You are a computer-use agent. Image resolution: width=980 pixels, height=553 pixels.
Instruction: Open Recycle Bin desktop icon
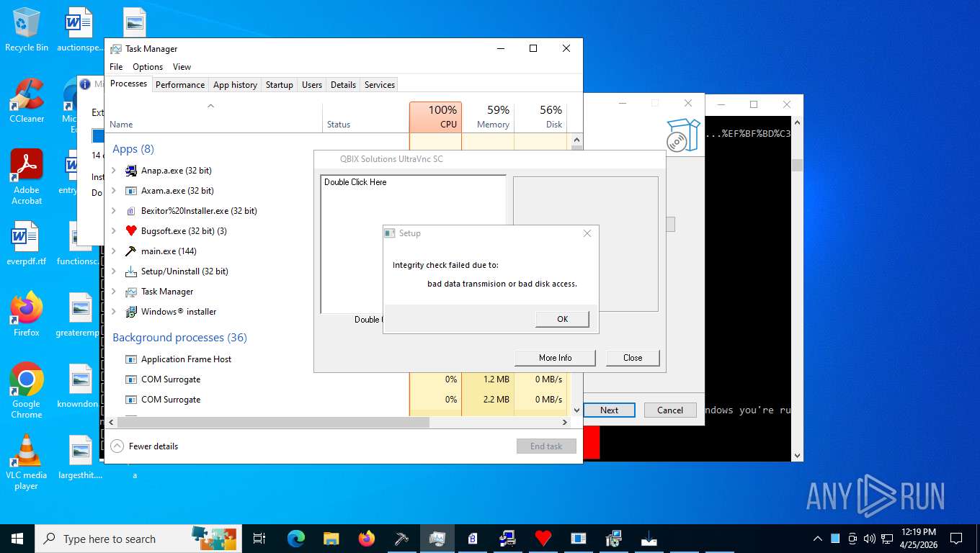tap(27, 30)
